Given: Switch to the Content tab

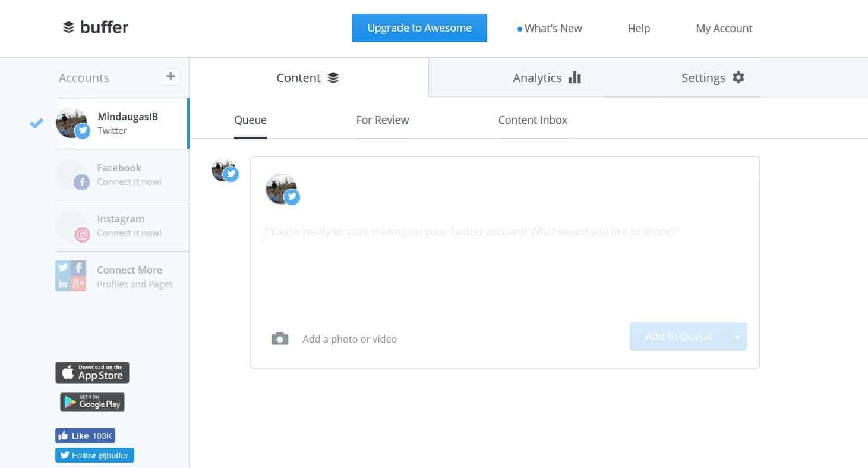Looking at the screenshot, I should (308, 77).
